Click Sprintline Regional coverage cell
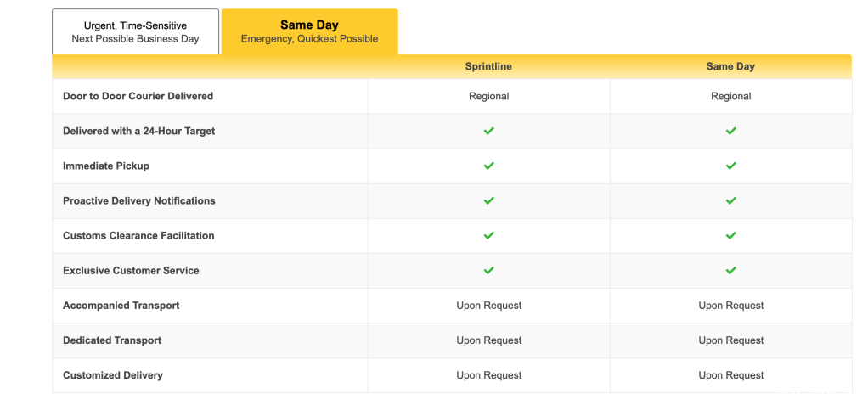This screenshot has height=399, width=868. 489,96
